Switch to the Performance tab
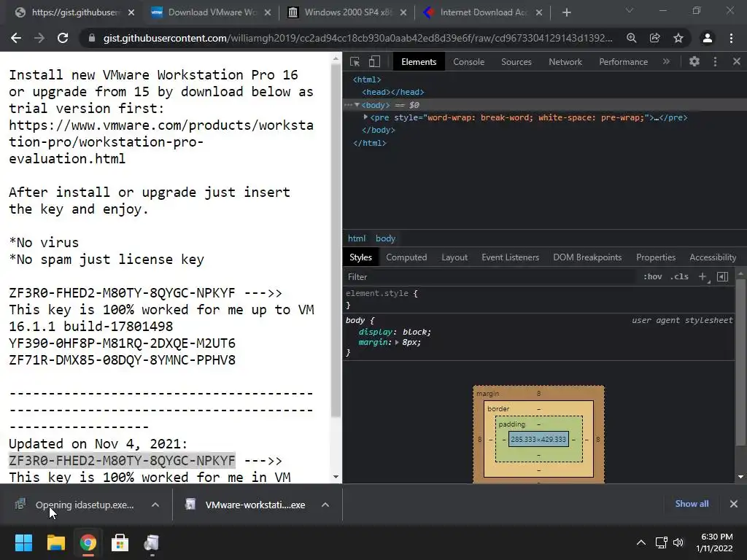747x560 pixels. pyautogui.click(x=623, y=62)
